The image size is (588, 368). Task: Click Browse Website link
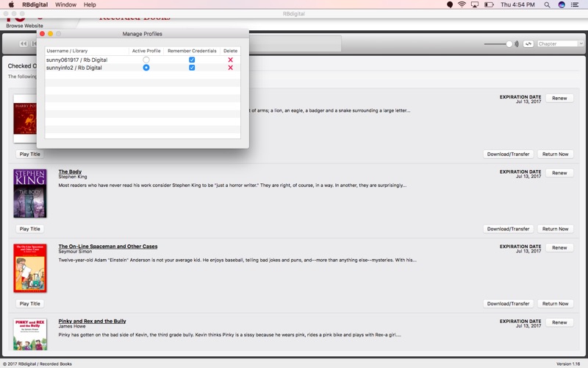click(x=24, y=26)
